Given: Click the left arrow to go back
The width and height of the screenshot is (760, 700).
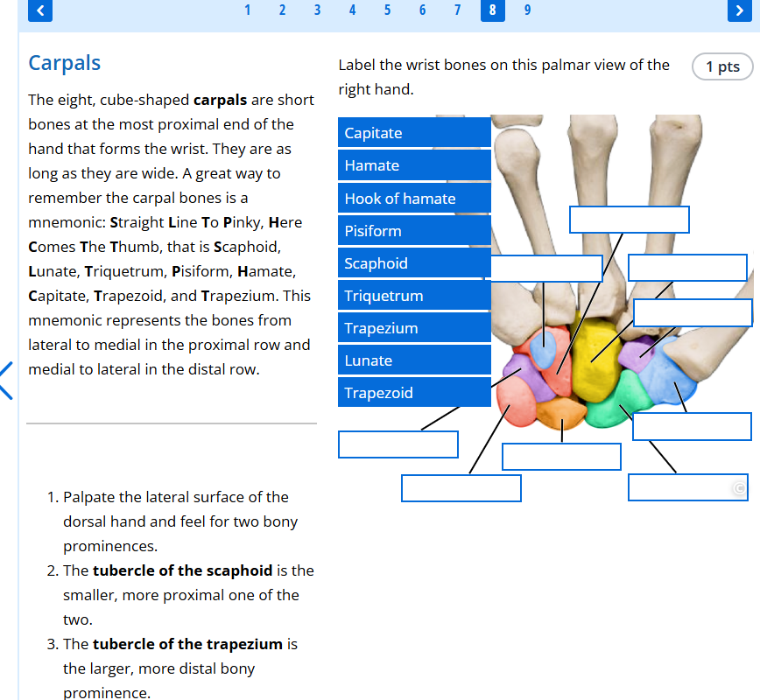Looking at the screenshot, I should coord(39,11).
